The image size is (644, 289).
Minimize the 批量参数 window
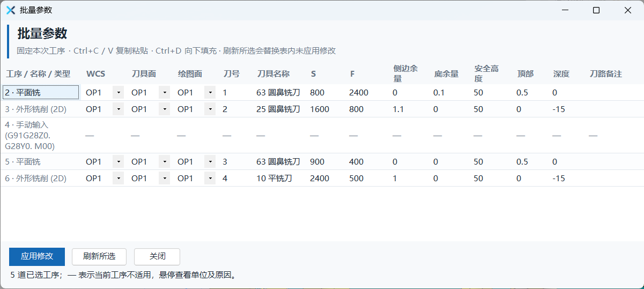[x=565, y=10]
